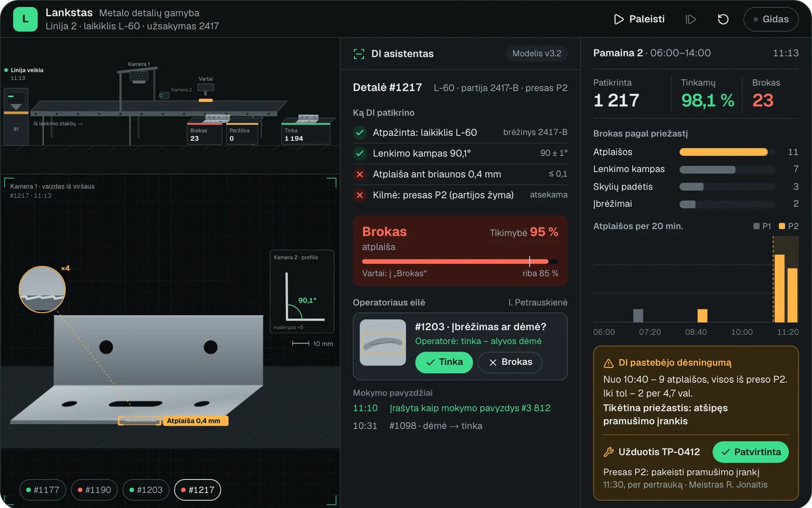
Task: Open the Kamera 2 profilis inset
Action: coord(301,291)
